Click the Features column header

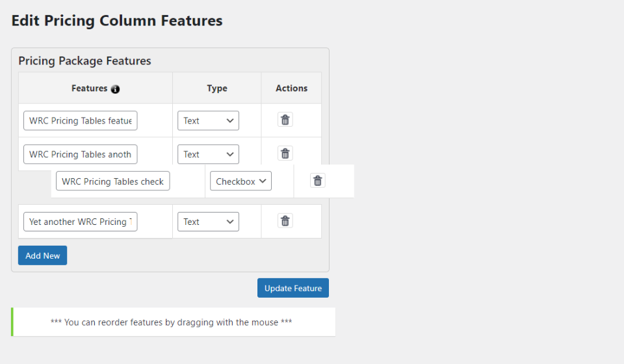(89, 88)
